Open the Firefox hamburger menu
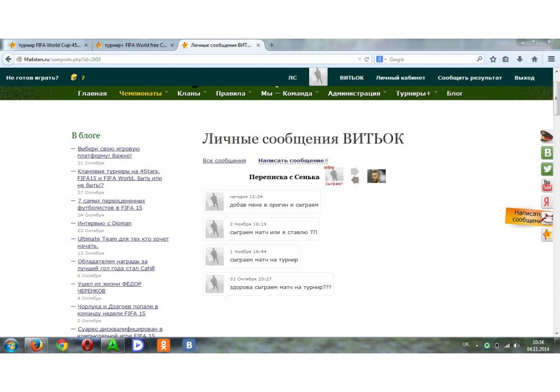This screenshot has width=560, height=392. [552, 59]
